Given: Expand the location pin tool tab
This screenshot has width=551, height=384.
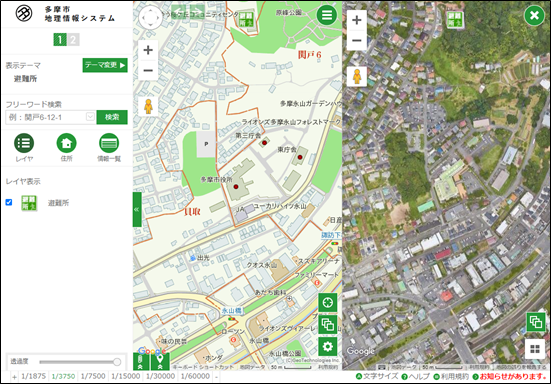Looking at the screenshot, I should point(160,362).
